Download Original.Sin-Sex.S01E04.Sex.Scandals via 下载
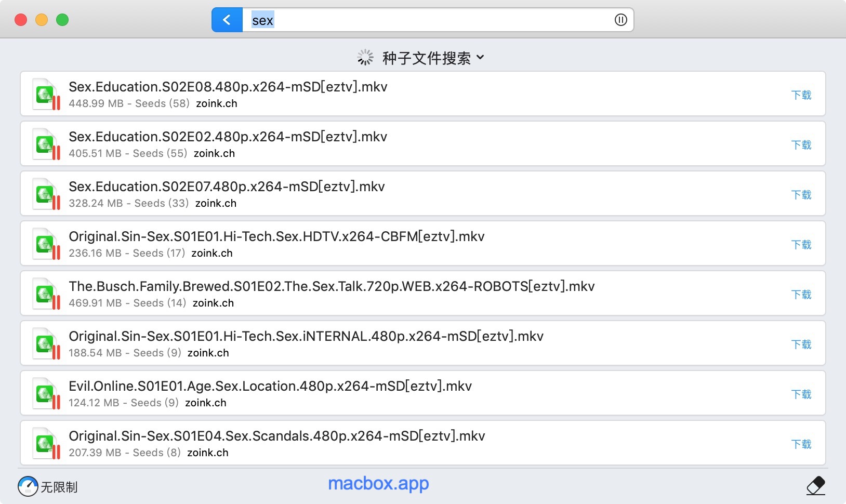 801,444
